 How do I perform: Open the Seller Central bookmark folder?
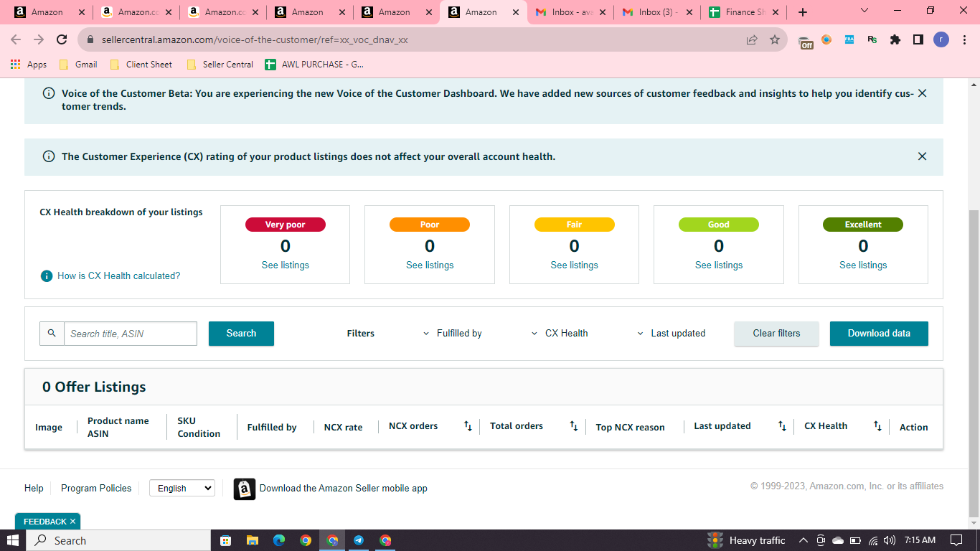click(x=220, y=65)
